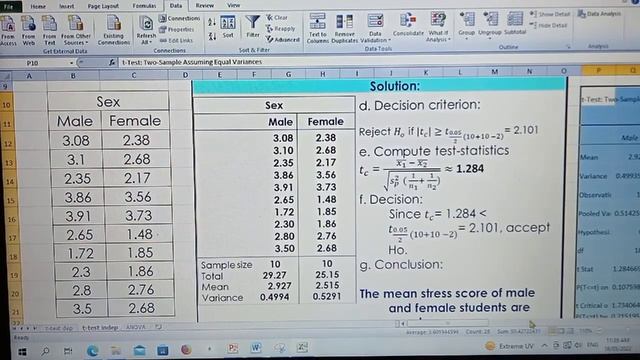Open Existing Connections
The height and width of the screenshot is (360, 640).
click(x=113, y=30)
